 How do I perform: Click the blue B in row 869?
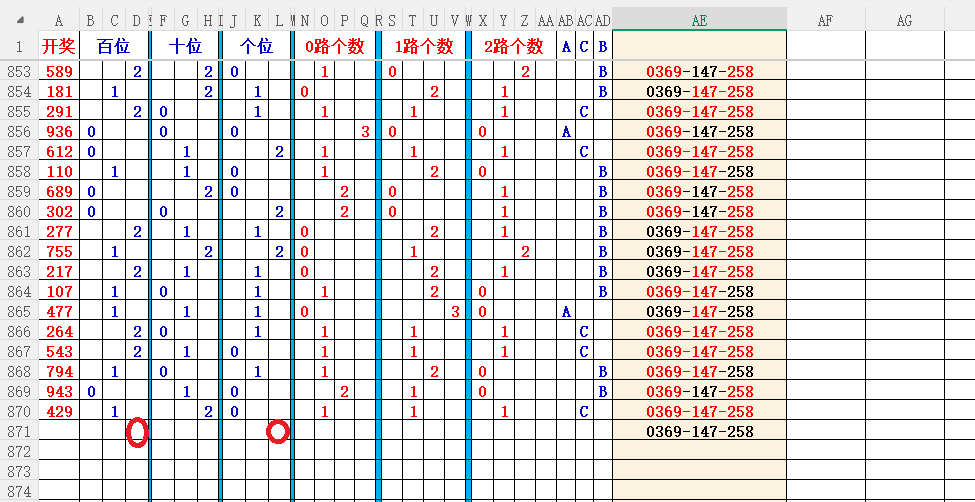tap(603, 391)
